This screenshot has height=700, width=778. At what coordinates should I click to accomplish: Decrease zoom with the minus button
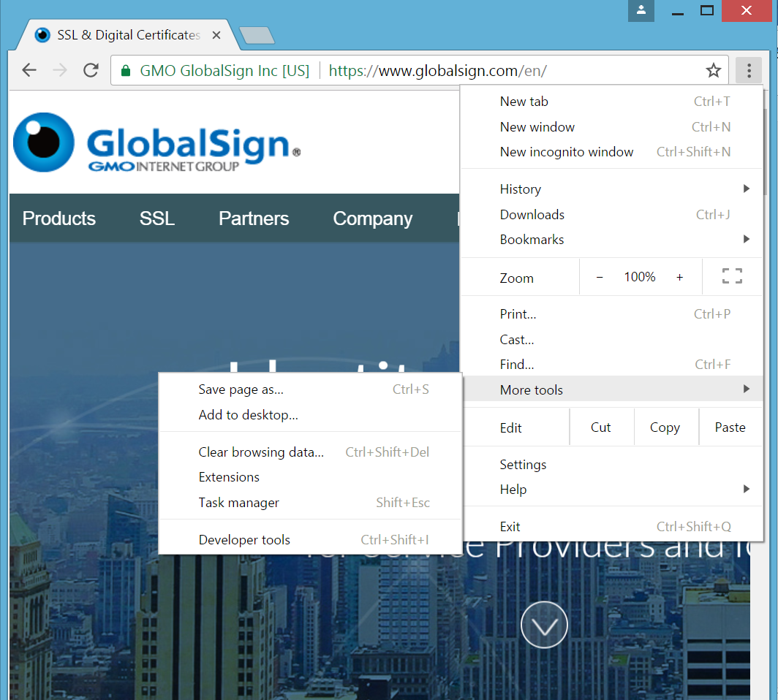(600, 277)
